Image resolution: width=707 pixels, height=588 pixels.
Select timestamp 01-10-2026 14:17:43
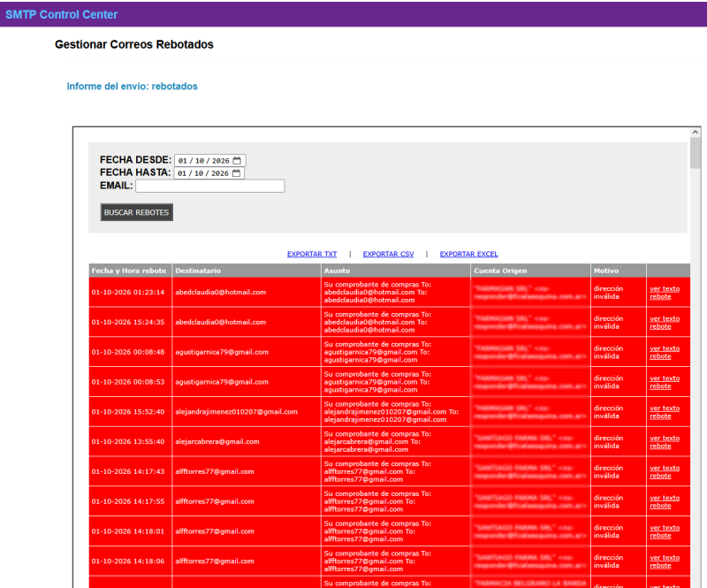(x=128, y=471)
